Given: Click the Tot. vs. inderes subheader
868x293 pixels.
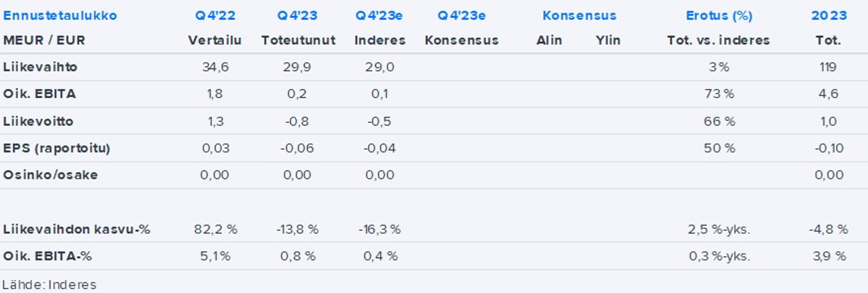Looking at the screenshot, I should [x=718, y=40].
